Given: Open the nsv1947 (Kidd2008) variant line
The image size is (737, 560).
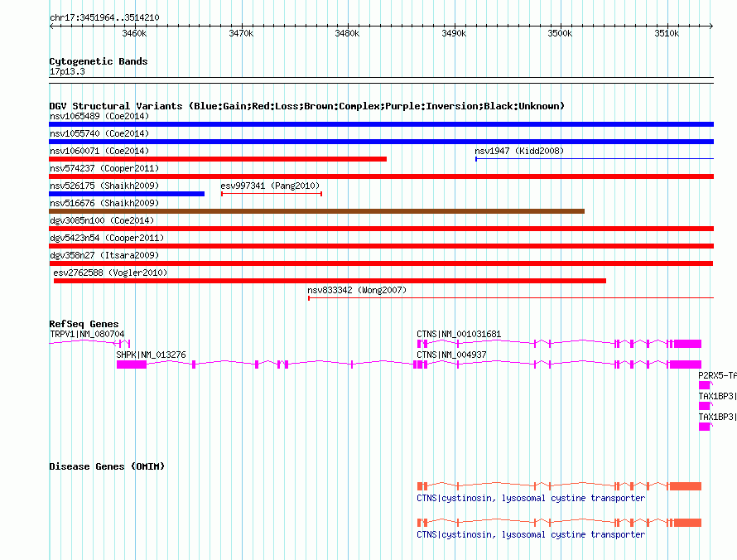Looking at the screenshot, I should coord(594,159).
